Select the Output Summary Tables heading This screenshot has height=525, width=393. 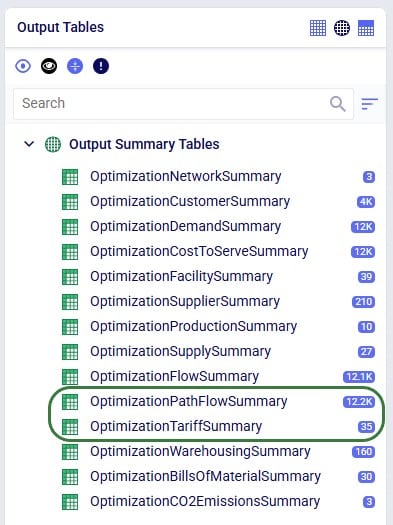(144, 144)
